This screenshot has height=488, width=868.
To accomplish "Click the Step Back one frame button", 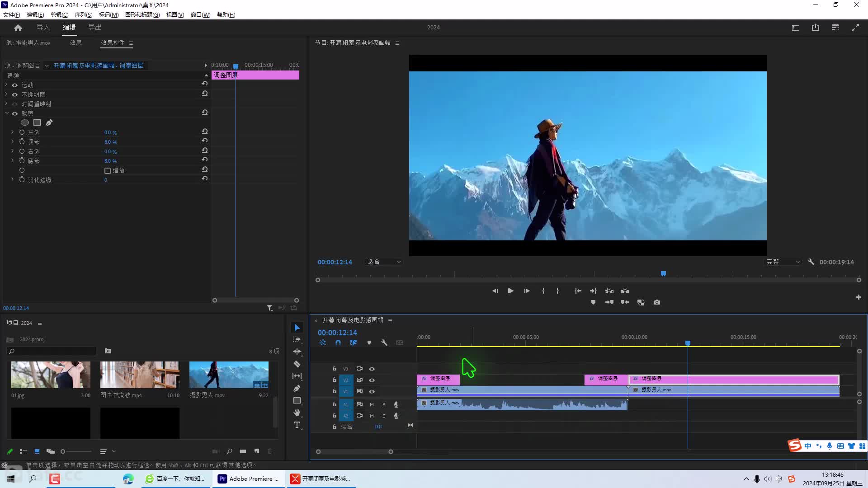I will click(x=495, y=291).
